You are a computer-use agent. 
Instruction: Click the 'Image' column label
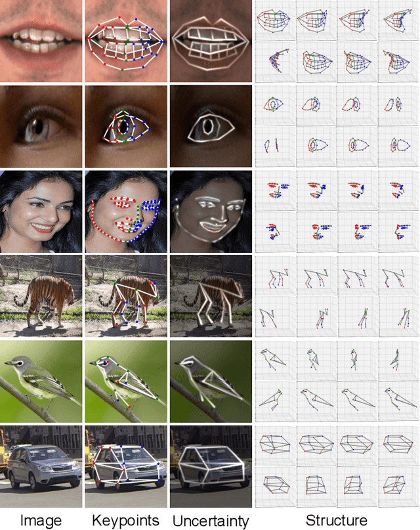tap(41, 521)
